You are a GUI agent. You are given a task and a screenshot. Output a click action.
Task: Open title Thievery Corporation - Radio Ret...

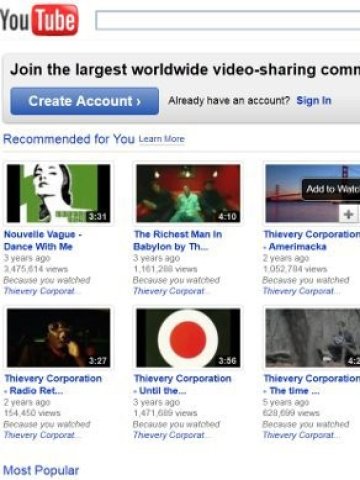pyautogui.click(x=53, y=384)
